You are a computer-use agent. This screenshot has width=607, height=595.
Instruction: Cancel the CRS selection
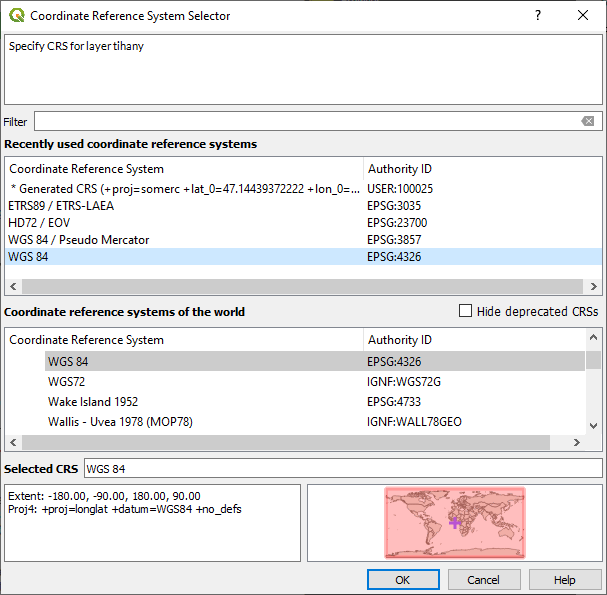[484, 580]
